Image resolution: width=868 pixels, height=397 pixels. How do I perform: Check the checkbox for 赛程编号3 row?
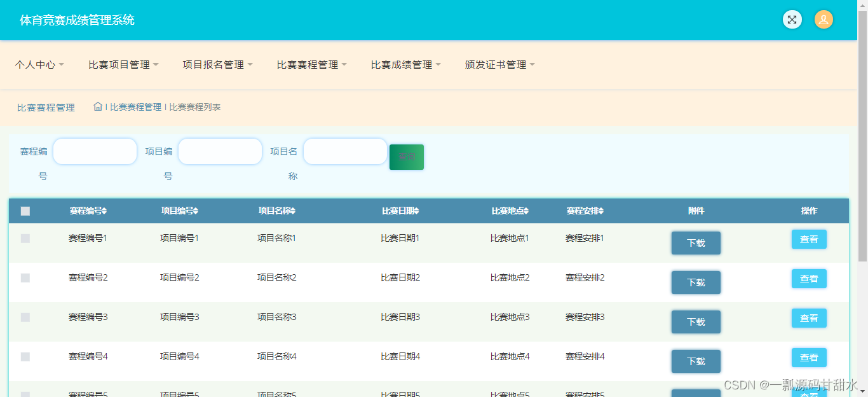coord(25,317)
